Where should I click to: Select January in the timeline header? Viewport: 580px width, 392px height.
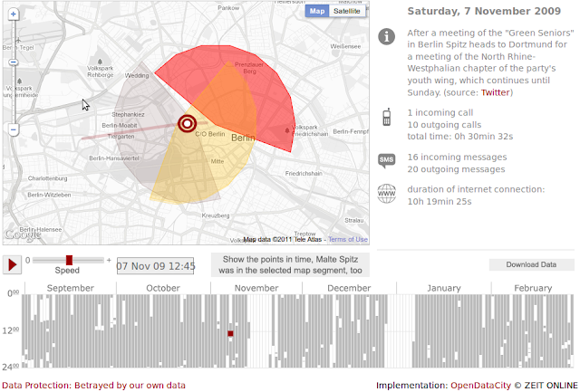click(444, 288)
